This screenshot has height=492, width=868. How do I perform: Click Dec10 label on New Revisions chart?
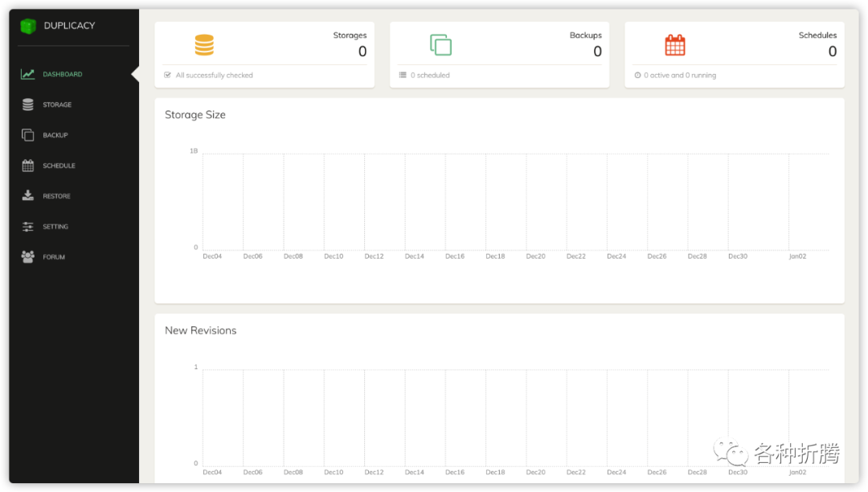coord(334,472)
